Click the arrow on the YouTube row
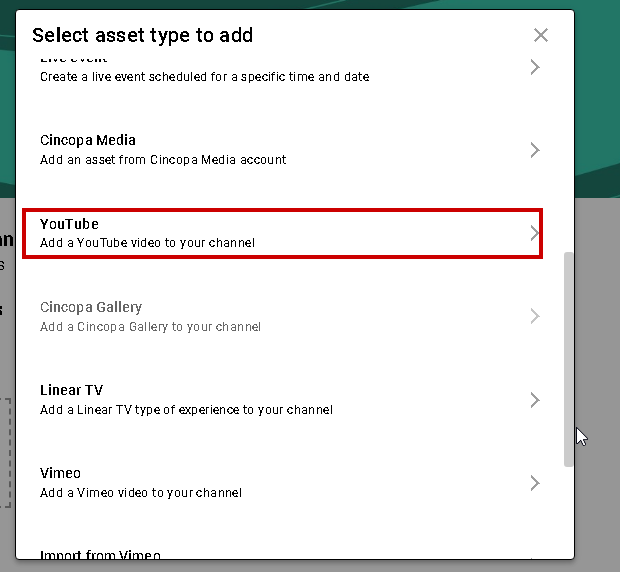The image size is (620, 572). [x=535, y=233]
